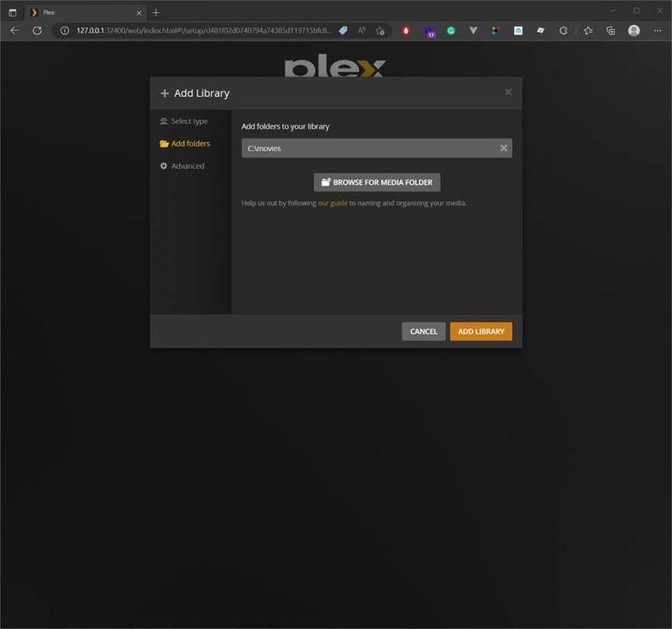
Task: Open the 'our guide' naming link
Action: 333,203
